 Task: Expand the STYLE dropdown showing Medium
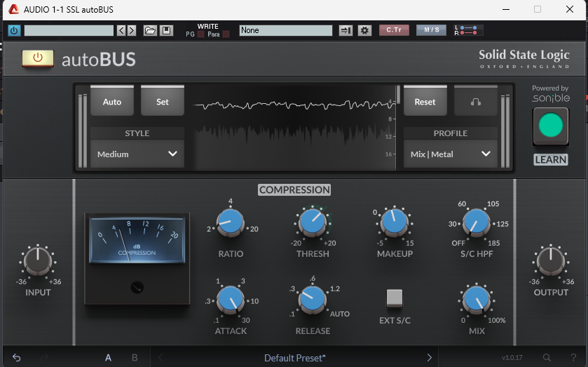pos(137,154)
